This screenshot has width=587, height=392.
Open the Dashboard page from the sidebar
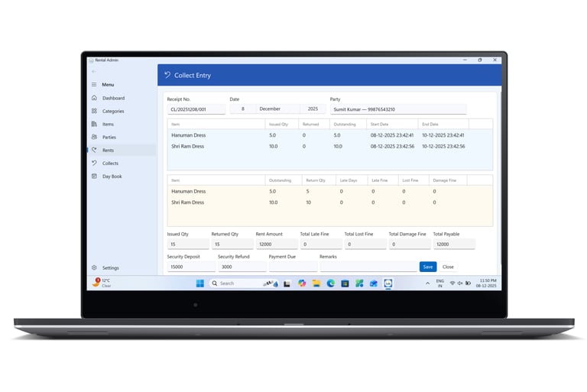pos(113,98)
